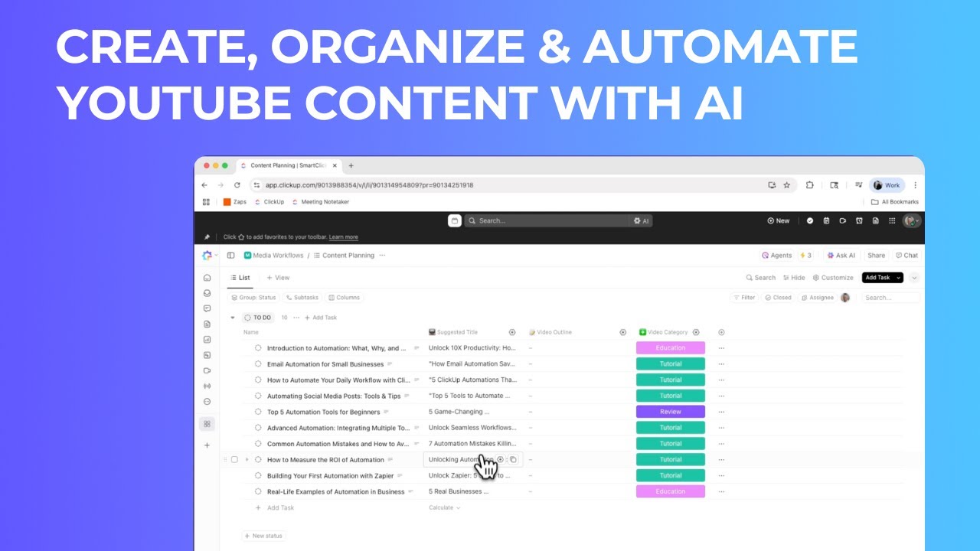
Task: Open the Group: Status dropdown
Action: (253, 298)
